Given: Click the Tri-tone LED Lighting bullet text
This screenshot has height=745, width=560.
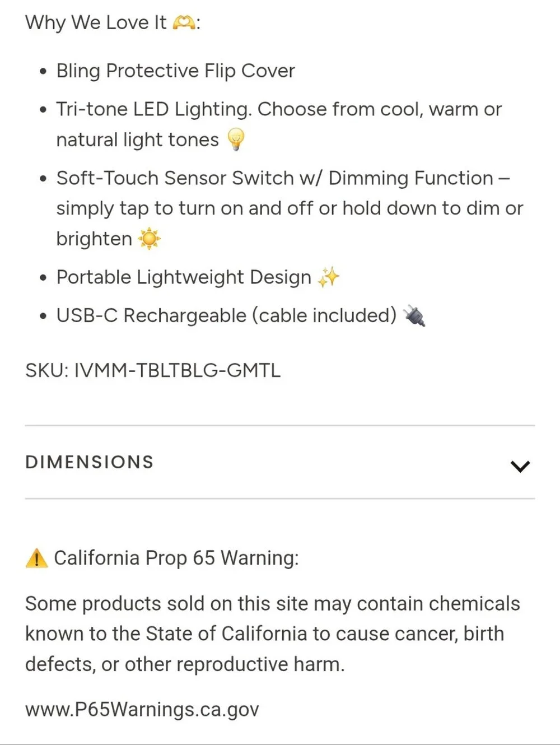Looking at the screenshot, I should pos(279,124).
